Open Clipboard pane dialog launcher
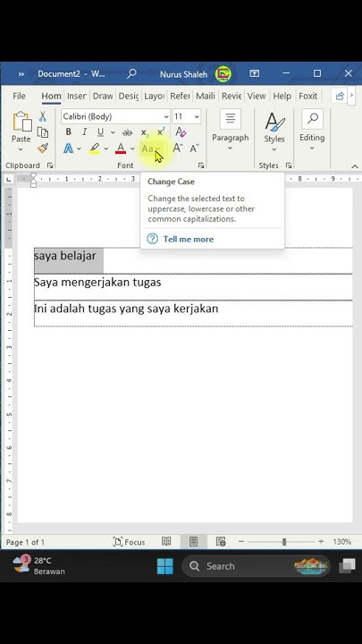This screenshot has width=362, height=644. (50, 165)
